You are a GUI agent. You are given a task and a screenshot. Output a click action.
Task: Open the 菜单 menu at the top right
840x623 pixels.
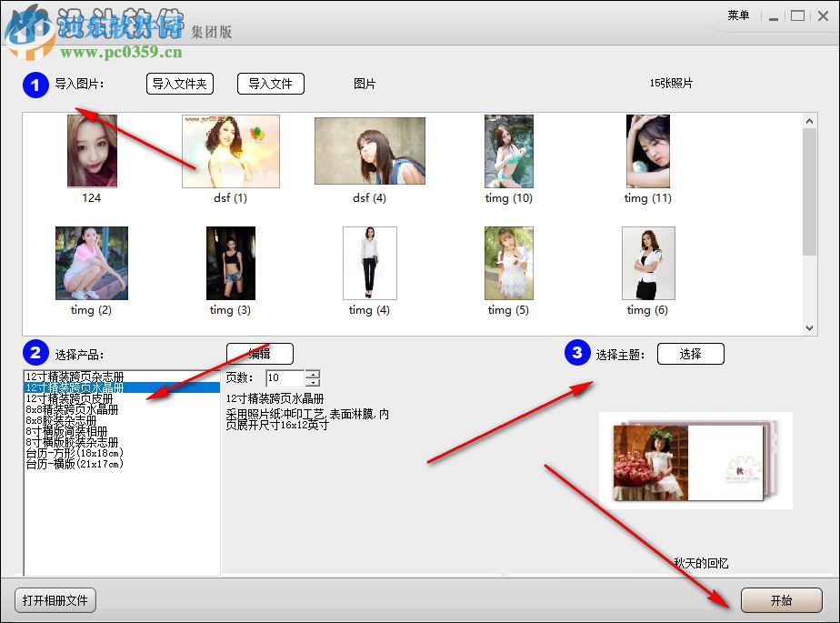pyautogui.click(x=739, y=15)
